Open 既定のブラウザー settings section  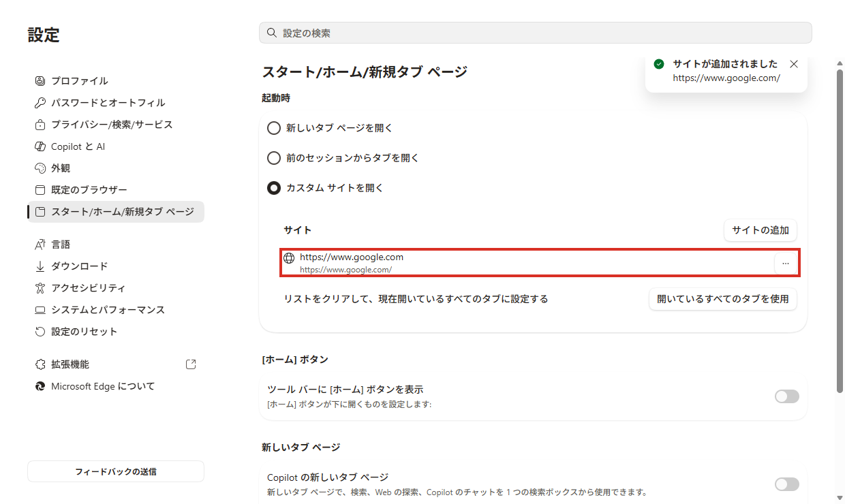pos(115,190)
